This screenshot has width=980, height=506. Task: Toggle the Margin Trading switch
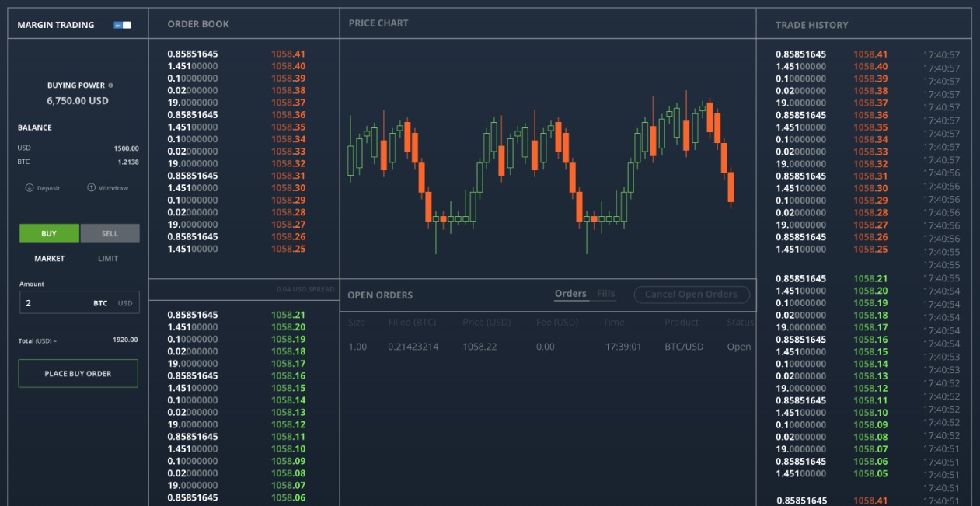pyautogui.click(x=122, y=25)
